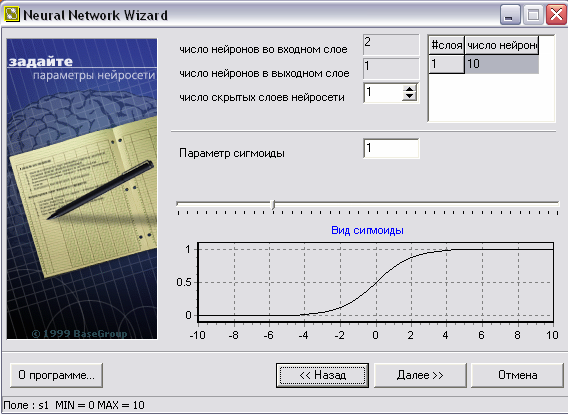
Task: Click the число нейронов column header
Action: [501, 45]
